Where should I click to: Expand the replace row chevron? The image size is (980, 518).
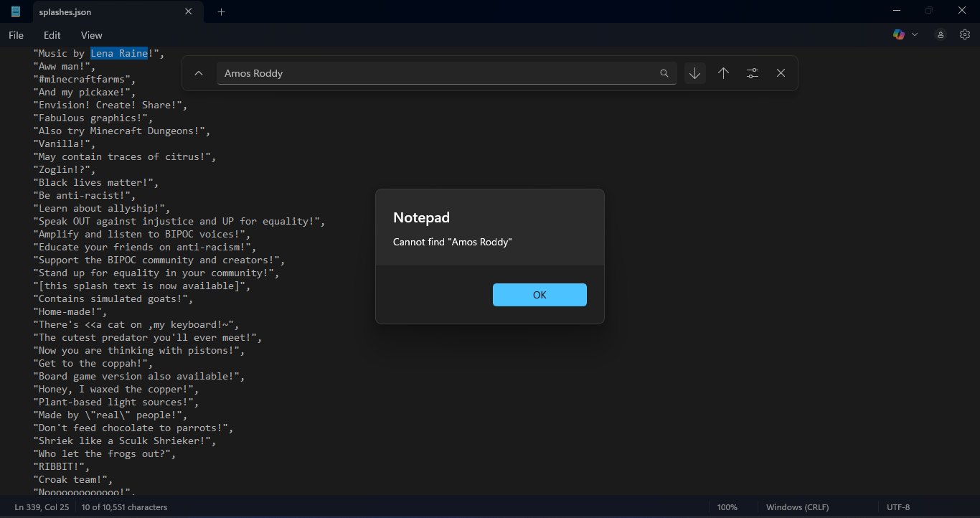pyautogui.click(x=199, y=73)
